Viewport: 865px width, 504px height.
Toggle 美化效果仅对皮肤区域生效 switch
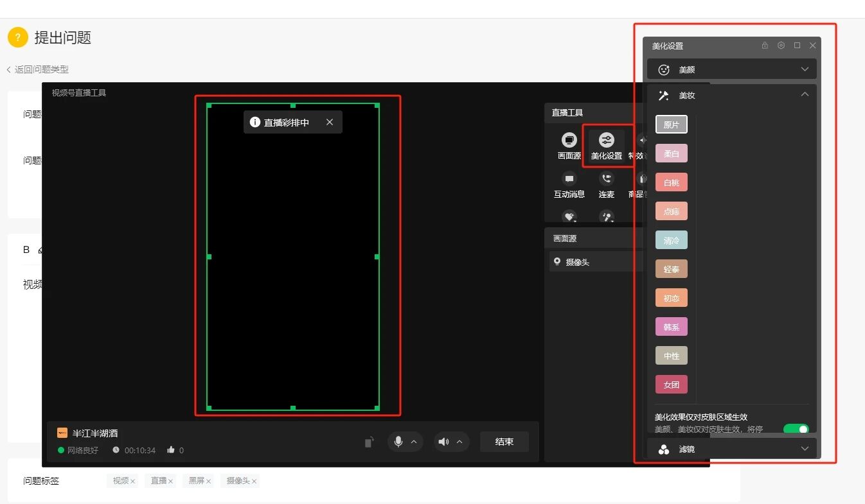pos(796,428)
